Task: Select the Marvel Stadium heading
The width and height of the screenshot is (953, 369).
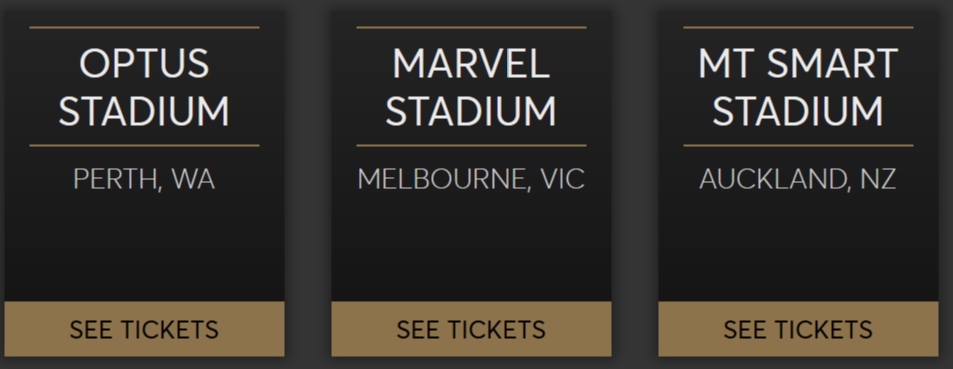Action: coord(471,87)
